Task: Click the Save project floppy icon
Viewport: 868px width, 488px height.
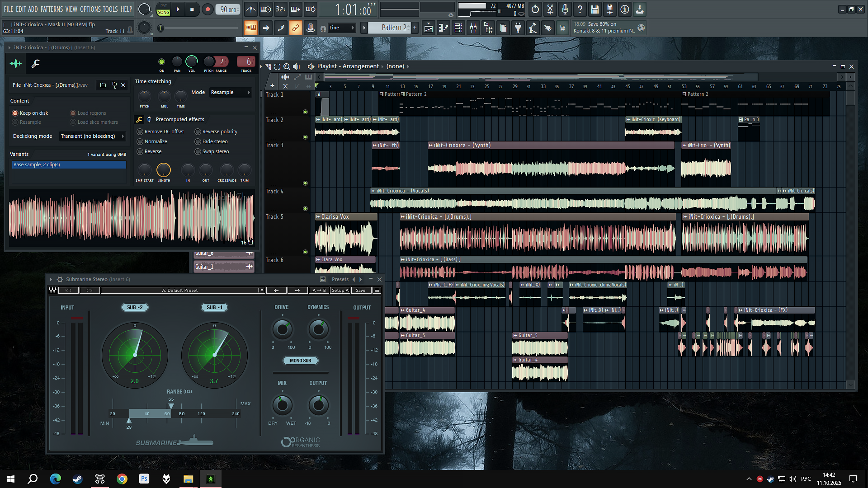Action: point(595,9)
